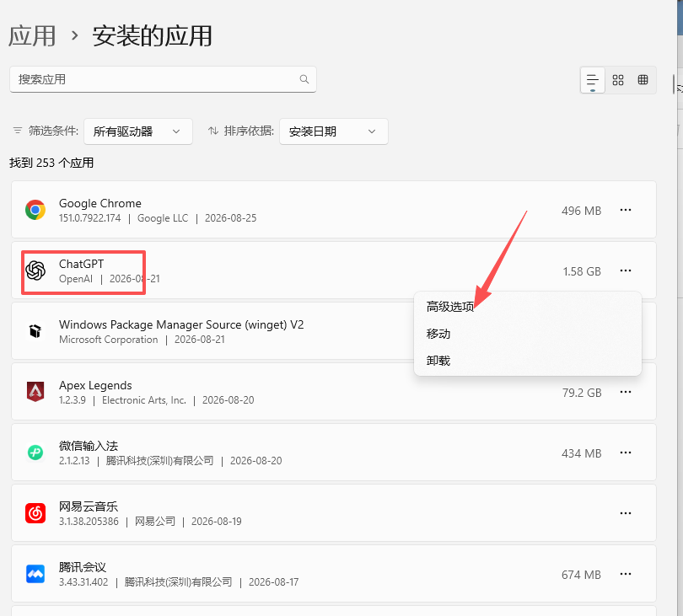
Task: Click version 3.1.38.205386 text
Action: click(89, 522)
